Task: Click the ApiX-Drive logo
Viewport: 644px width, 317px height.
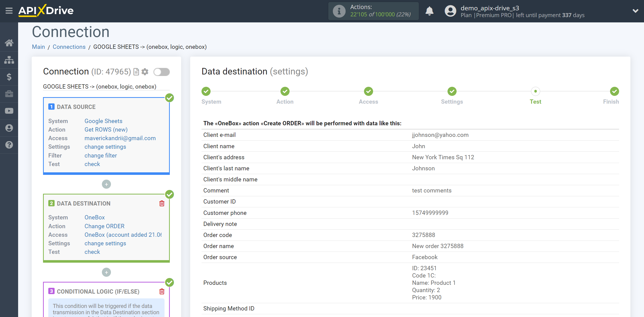Action: click(x=46, y=11)
